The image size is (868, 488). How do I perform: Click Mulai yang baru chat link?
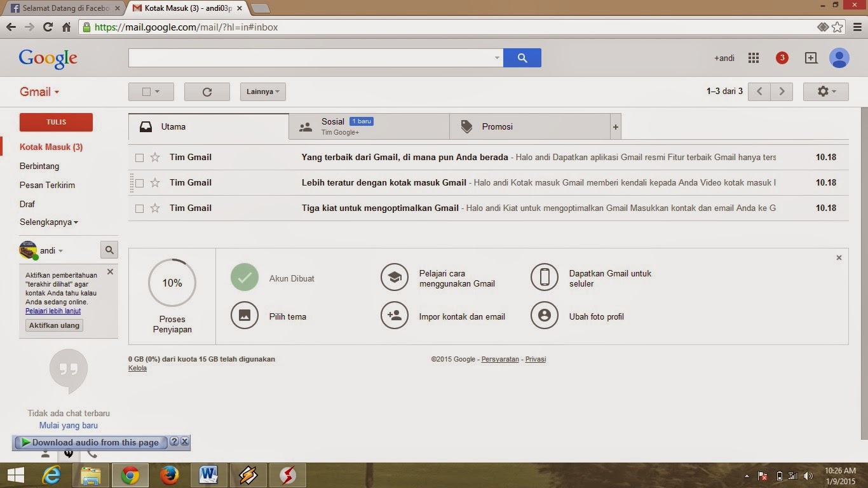pos(69,426)
